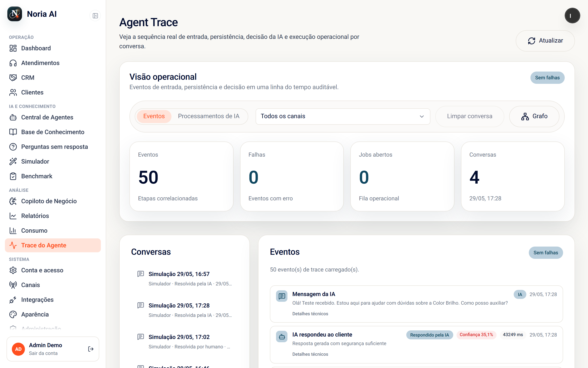This screenshot has width=588, height=368.
Task: Collapse the sidebar panel icon
Action: [95, 16]
